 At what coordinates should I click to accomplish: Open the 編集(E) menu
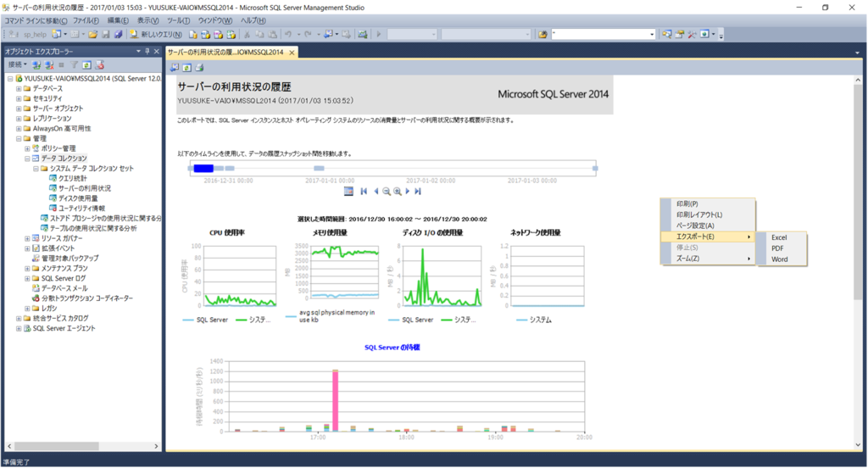(x=117, y=20)
